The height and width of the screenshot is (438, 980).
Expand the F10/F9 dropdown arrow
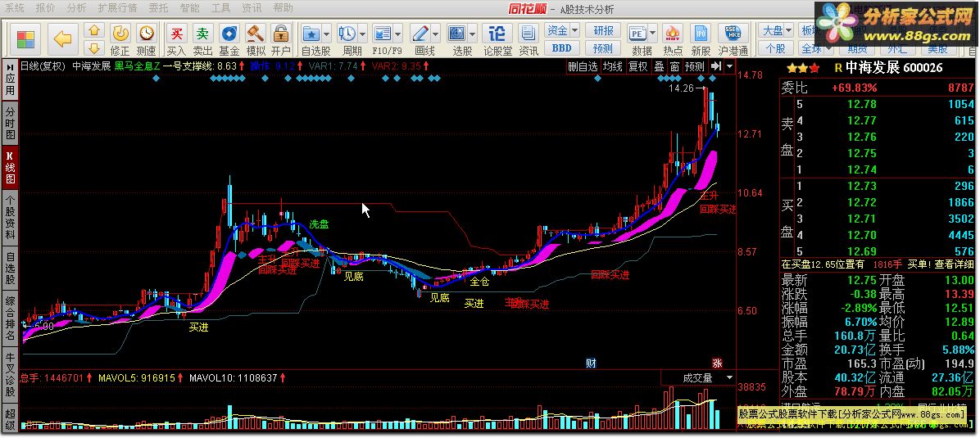point(398,33)
